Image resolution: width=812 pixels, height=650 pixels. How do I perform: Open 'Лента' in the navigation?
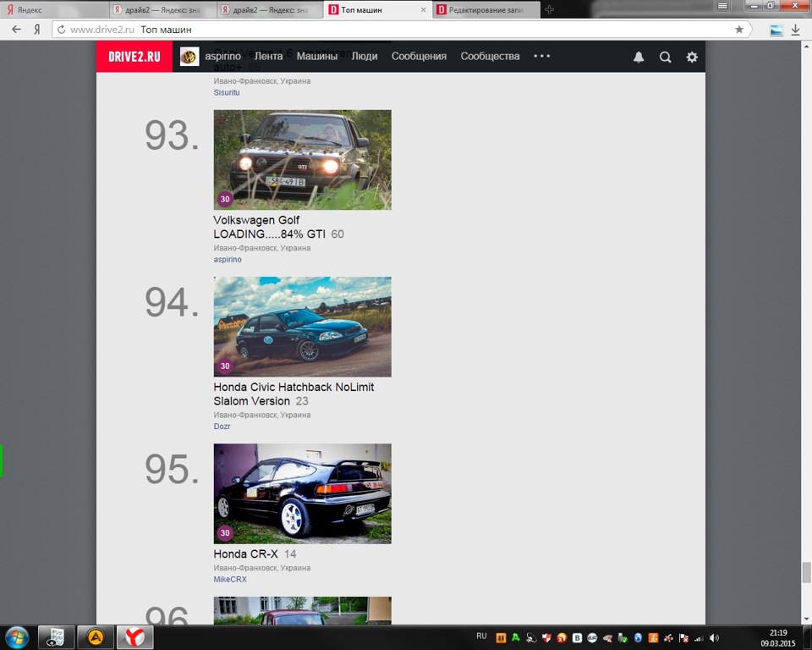(268, 56)
